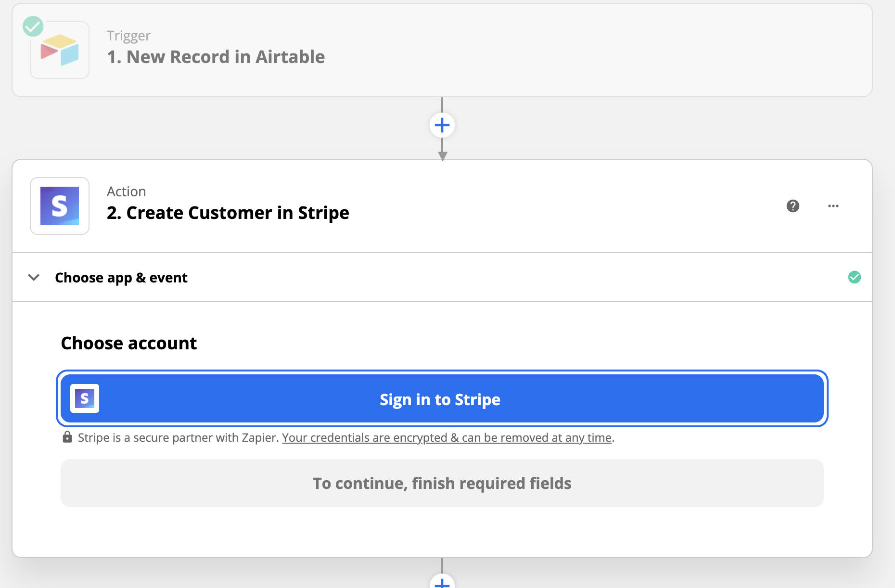Click the Choose account heading
The width and height of the screenshot is (895, 588).
coord(129,343)
